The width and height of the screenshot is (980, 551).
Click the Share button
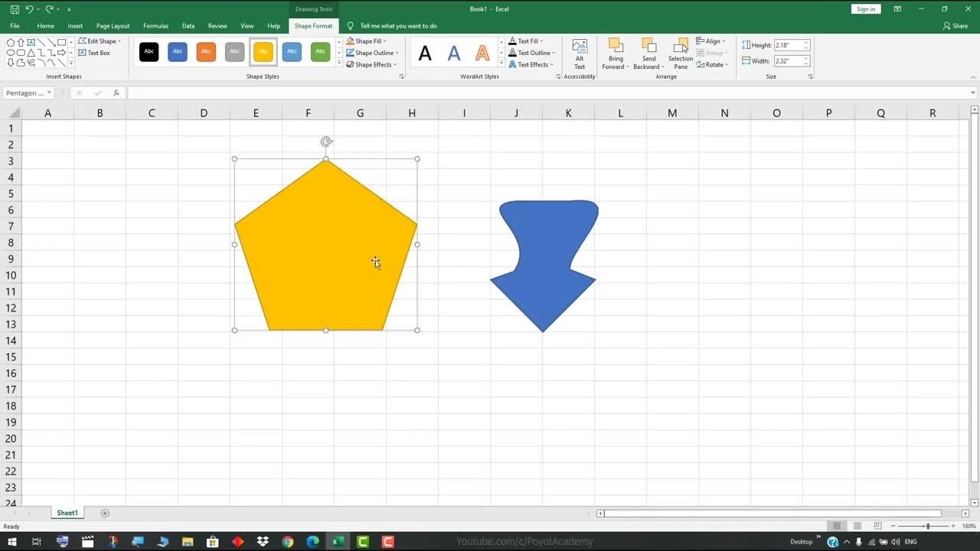[955, 26]
